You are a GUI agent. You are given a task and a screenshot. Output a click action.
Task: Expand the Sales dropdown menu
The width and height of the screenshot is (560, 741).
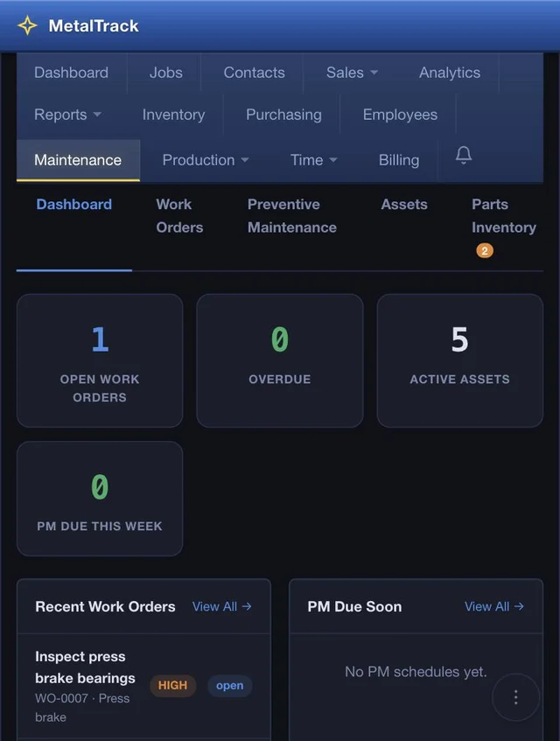[352, 73]
